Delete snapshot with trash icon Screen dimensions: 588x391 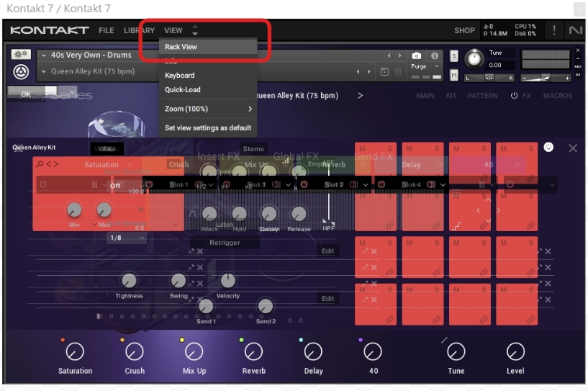pos(398,71)
